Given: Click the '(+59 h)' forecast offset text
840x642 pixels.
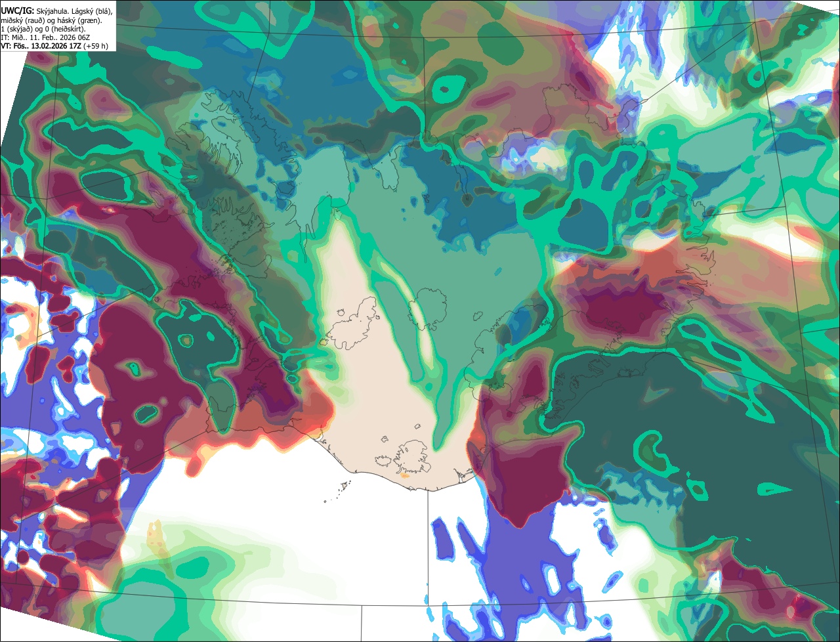Looking at the screenshot, I should (x=94, y=46).
